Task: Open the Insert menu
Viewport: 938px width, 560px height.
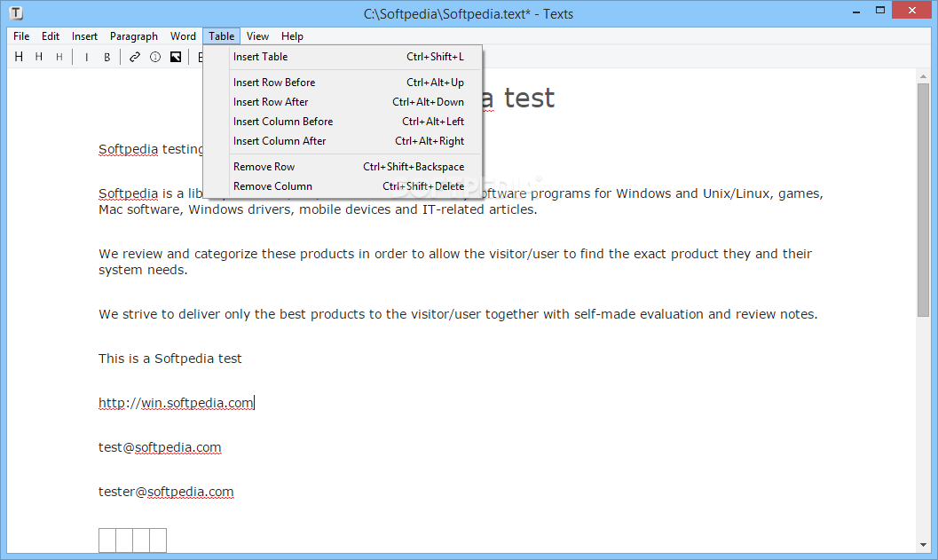Action: click(84, 35)
